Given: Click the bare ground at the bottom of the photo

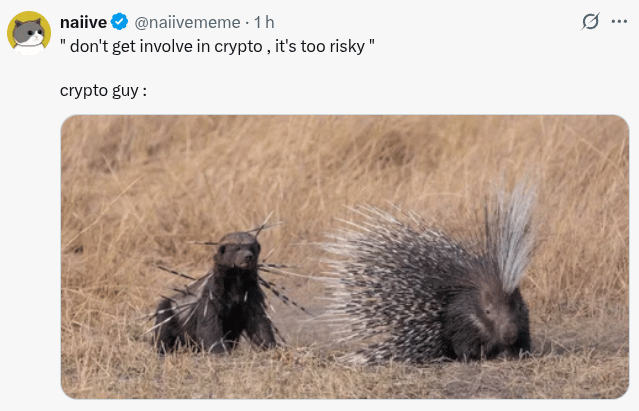Looking at the screenshot, I should coord(345,379).
